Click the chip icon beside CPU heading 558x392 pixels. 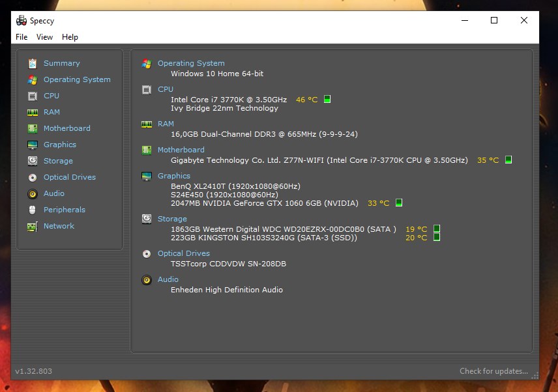[147, 90]
